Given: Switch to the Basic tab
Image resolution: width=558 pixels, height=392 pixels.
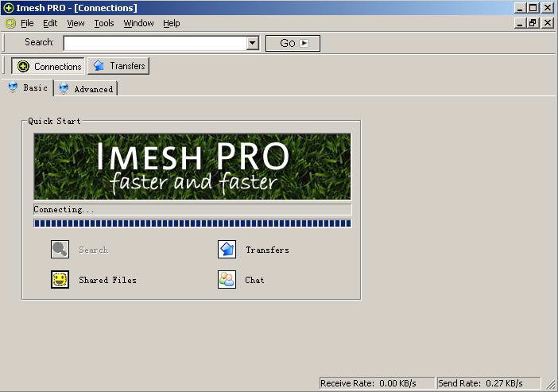Looking at the screenshot, I should click(28, 87).
